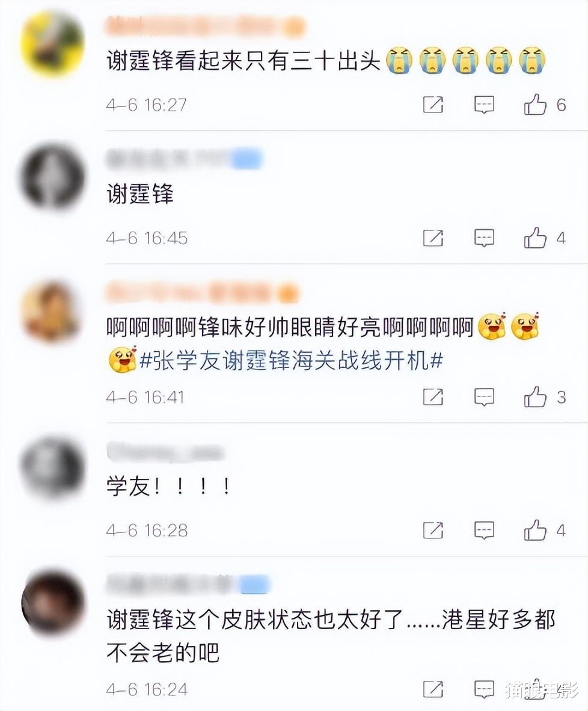
Task: Reply to the 16:24 comment
Action: [484, 689]
